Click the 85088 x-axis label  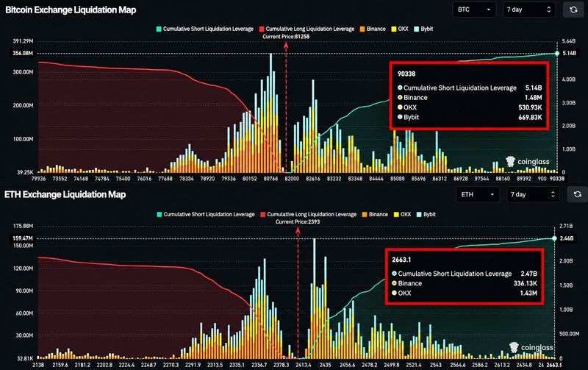[397, 179]
